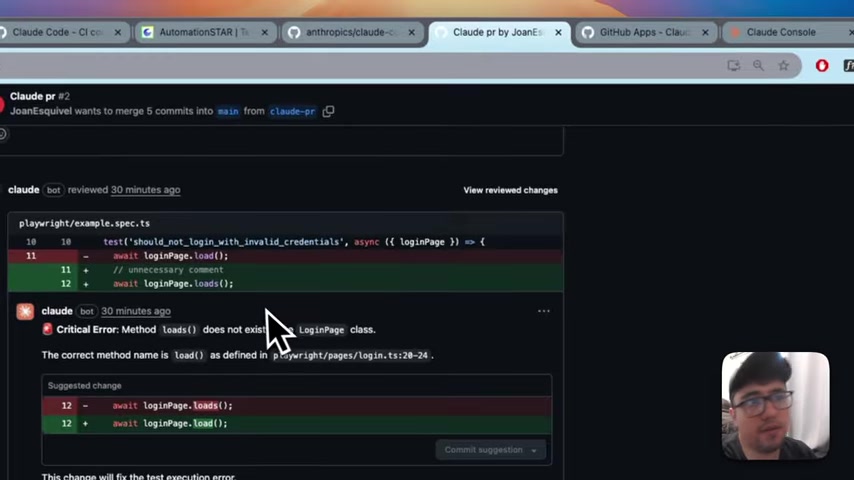854x480 pixels.
Task: Click the bookmark star in address bar
Action: pos(783,66)
